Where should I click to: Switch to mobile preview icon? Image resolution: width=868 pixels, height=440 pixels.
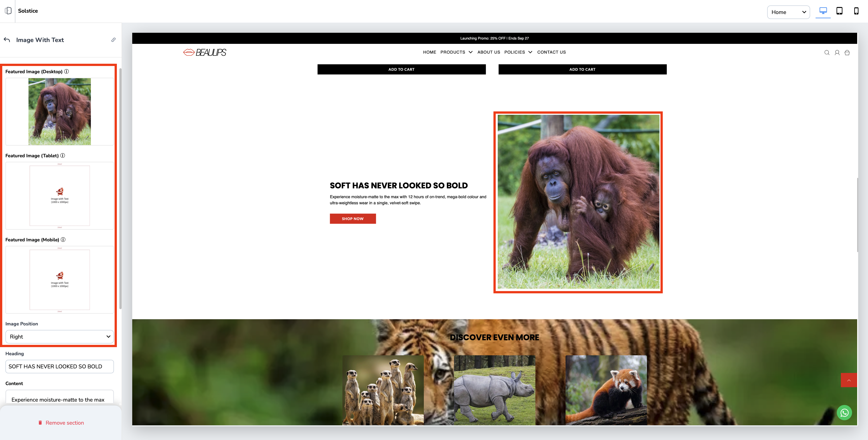point(856,11)
